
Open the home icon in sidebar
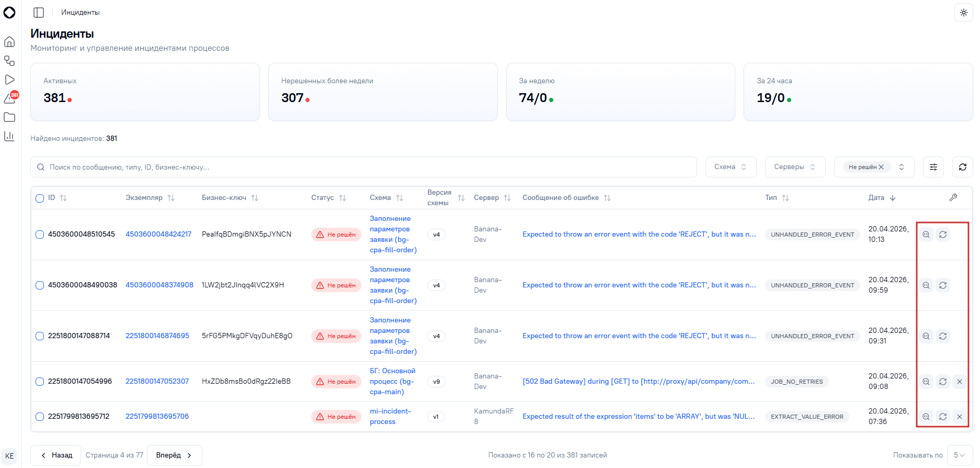(9, 42)
